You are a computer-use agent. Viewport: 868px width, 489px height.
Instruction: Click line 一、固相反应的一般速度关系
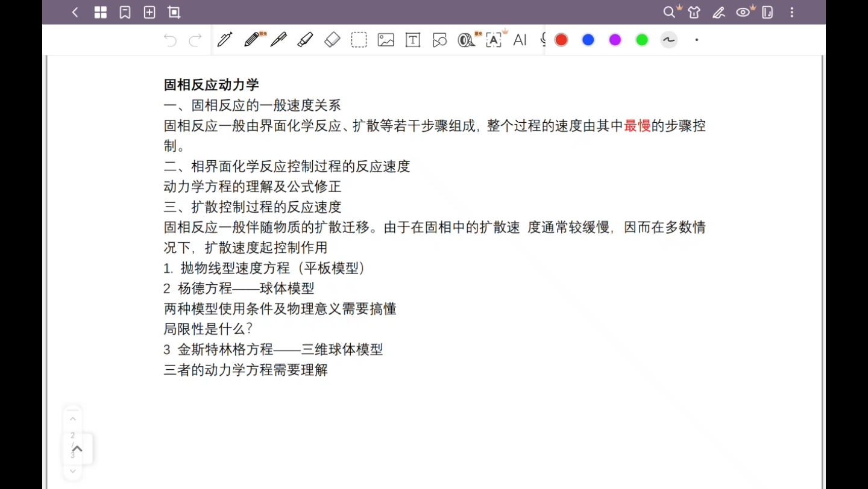[252, 105]
